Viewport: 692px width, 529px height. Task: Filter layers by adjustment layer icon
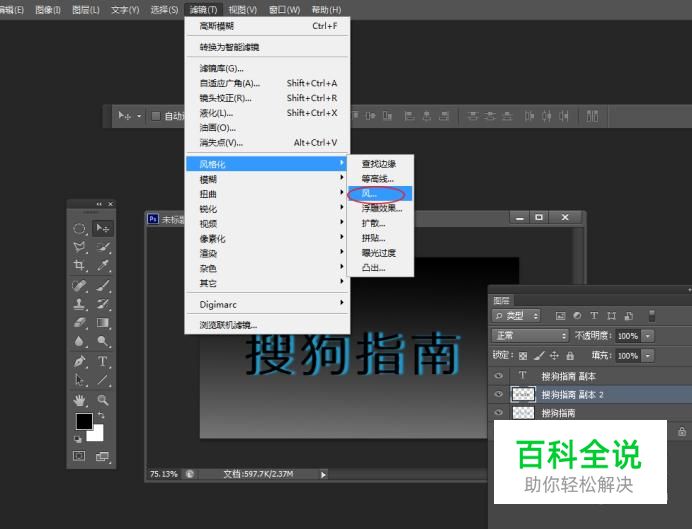point(577,316)
